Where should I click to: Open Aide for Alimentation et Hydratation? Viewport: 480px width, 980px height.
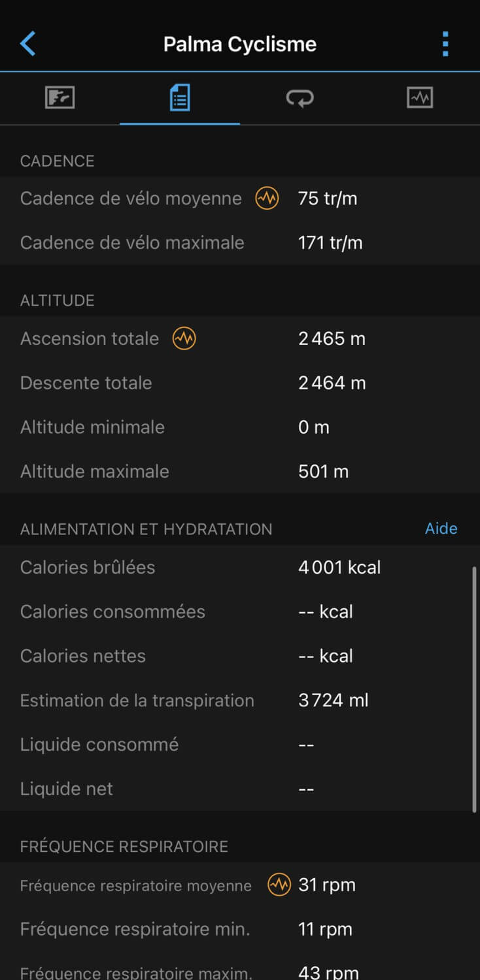point(441,529)
